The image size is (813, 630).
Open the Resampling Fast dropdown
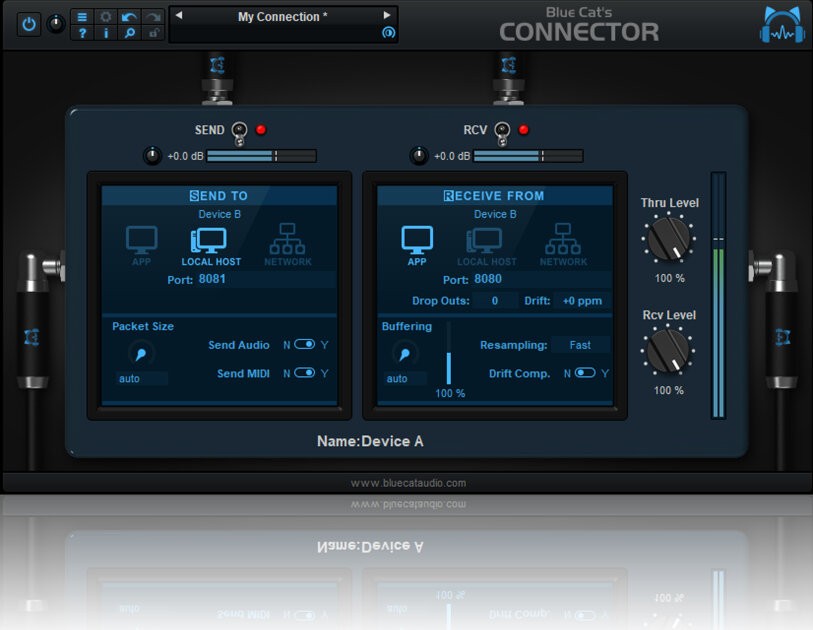[580, 345]
